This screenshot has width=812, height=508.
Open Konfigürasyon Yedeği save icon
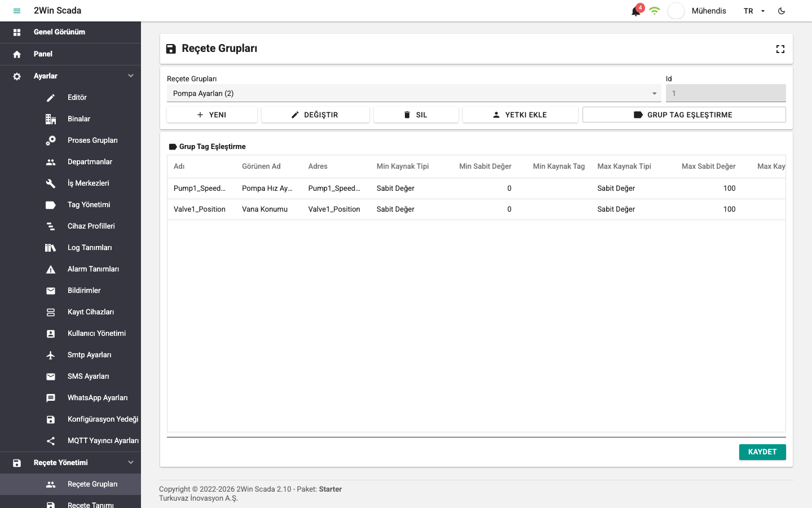(x=51, y=419)
